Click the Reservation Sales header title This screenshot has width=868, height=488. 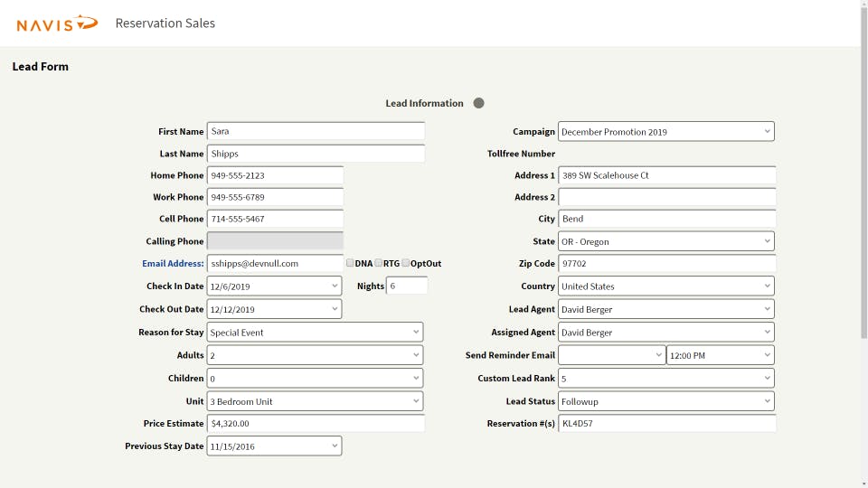165,23
